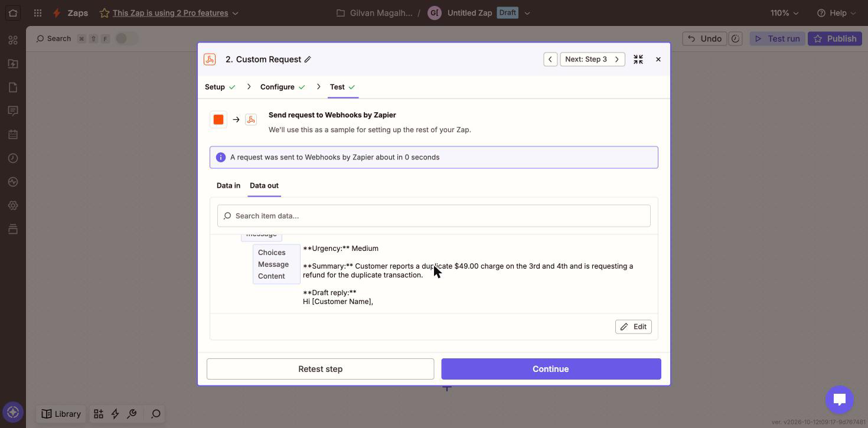Expand the Pro features dropdown chevron
The height and width of the screenshot is (428, 868).
235,13
